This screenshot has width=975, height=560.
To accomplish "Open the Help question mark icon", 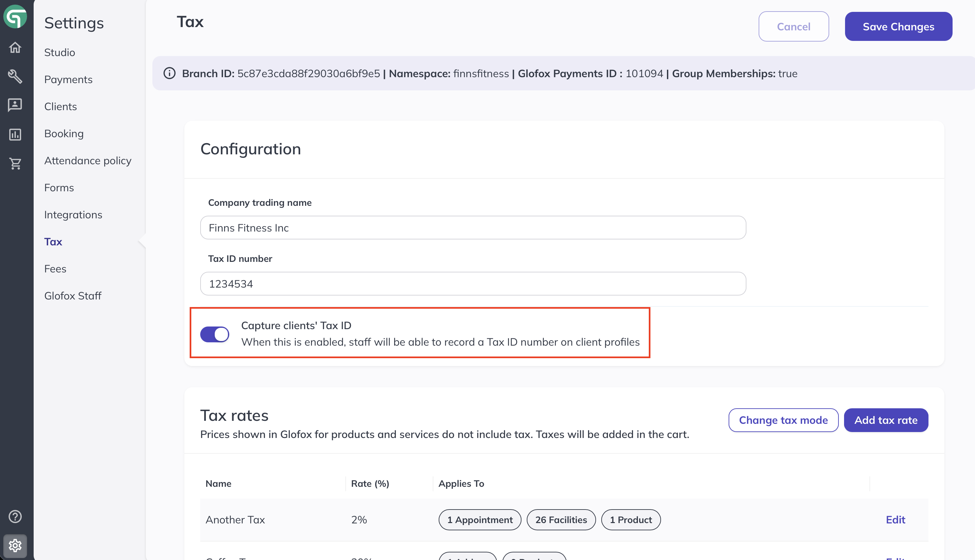I will click(x=16, y=516).
